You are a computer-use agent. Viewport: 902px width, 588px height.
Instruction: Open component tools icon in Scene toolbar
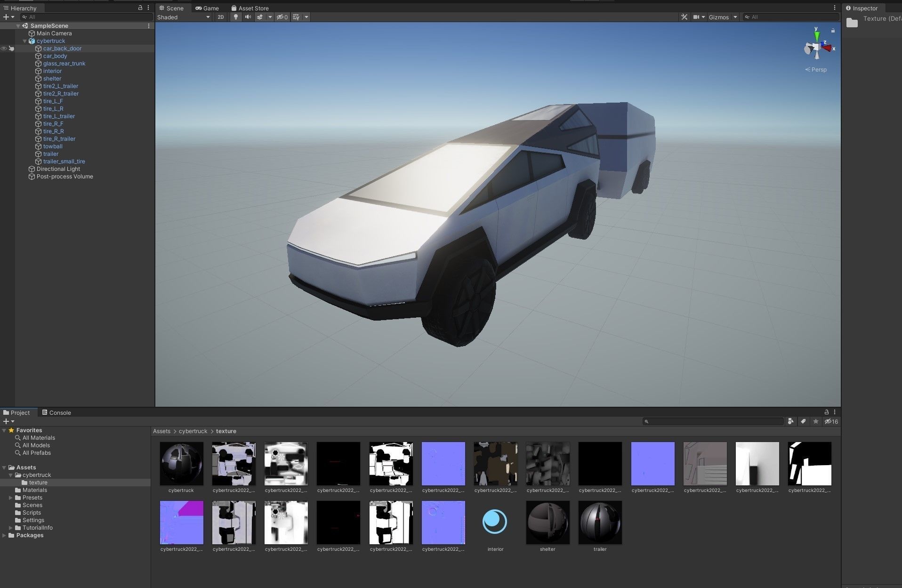click(x=684, y=17)
